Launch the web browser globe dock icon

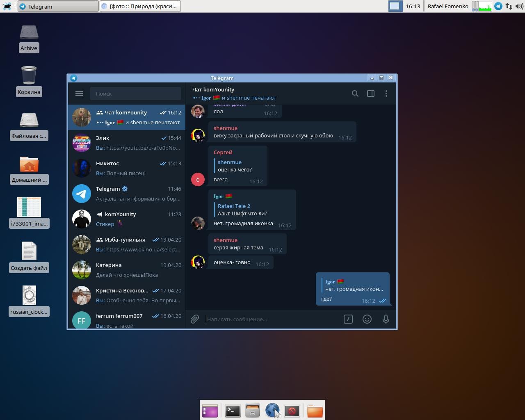(x=272, y=411)
